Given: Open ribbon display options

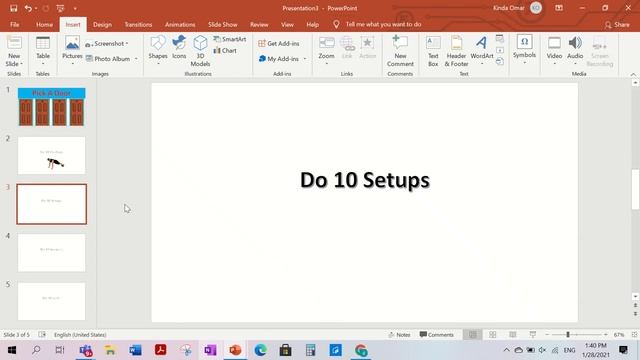Looking at the screenshot, I should click(x=559, y=8).
